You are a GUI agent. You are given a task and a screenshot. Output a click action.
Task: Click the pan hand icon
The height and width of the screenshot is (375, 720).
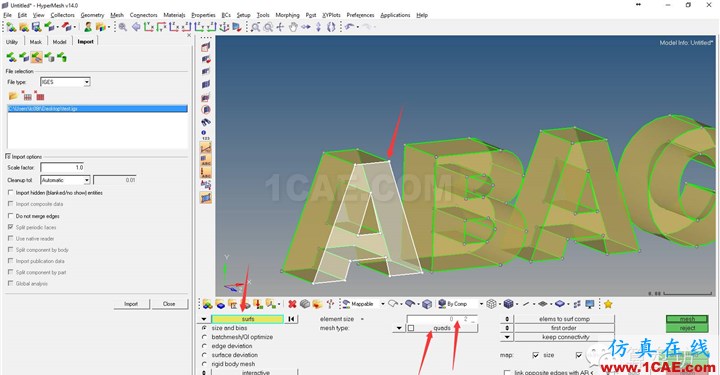click(x=293, y=27)
